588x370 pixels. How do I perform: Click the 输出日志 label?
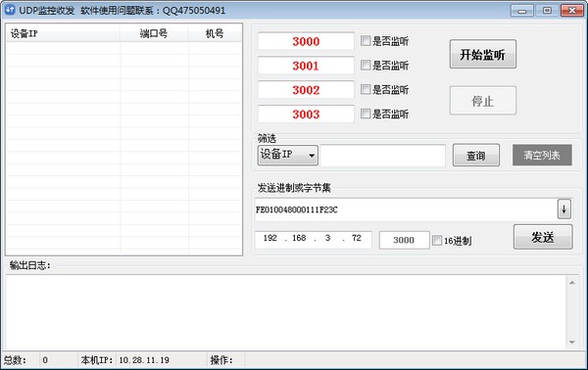pyautogui.click(x=30, y=265)
